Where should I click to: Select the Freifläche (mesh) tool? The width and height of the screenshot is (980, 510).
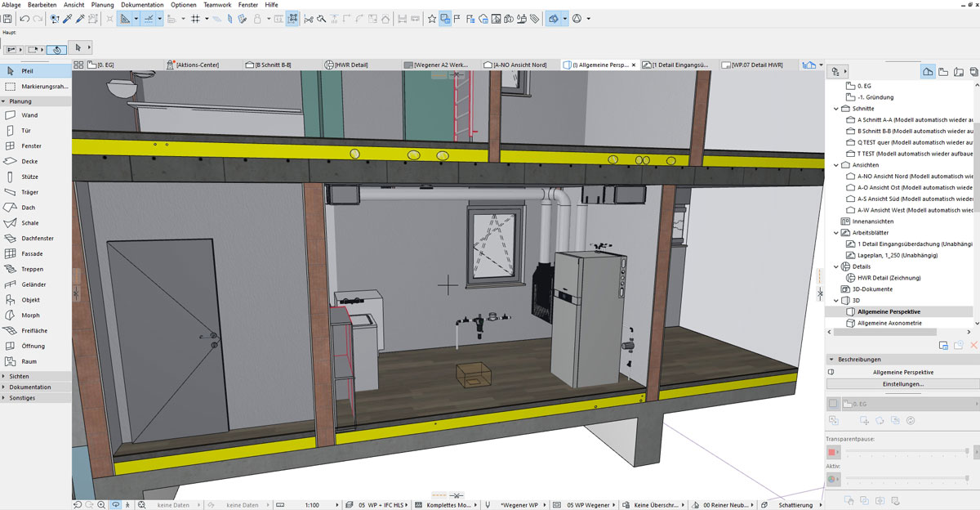pos(36,330)
